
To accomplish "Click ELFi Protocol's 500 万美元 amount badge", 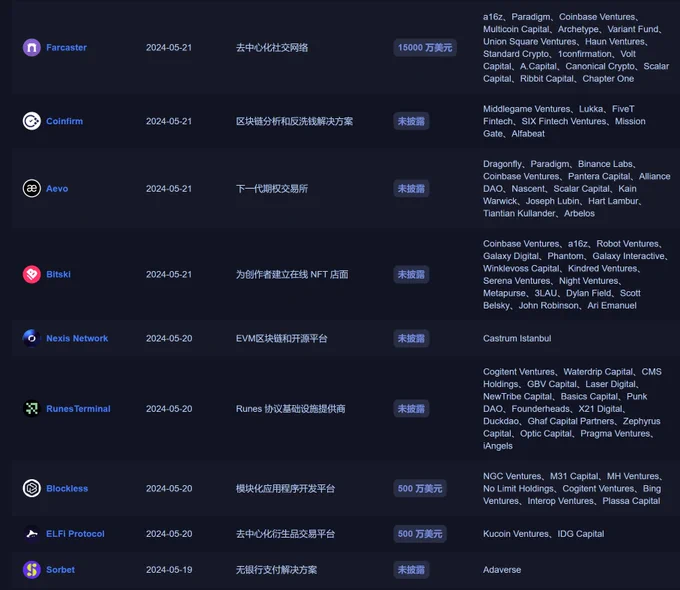I will 420,534.
